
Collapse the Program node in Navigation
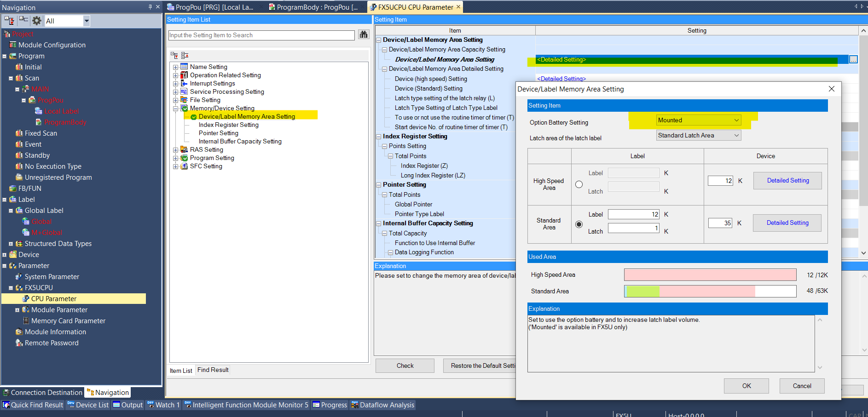tap(4, 57)
